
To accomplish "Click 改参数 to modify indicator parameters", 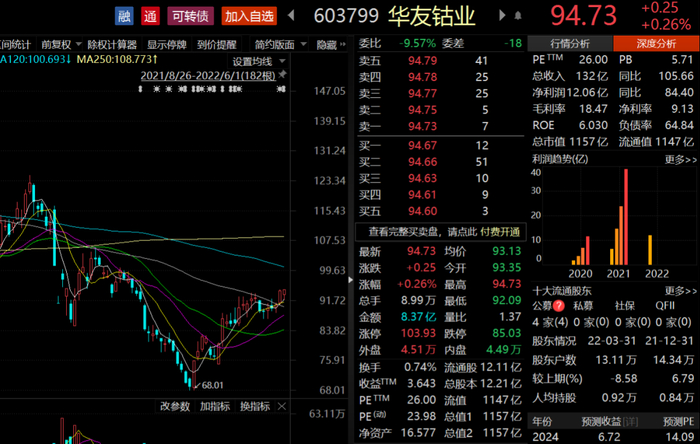I will tap(175, 407).
